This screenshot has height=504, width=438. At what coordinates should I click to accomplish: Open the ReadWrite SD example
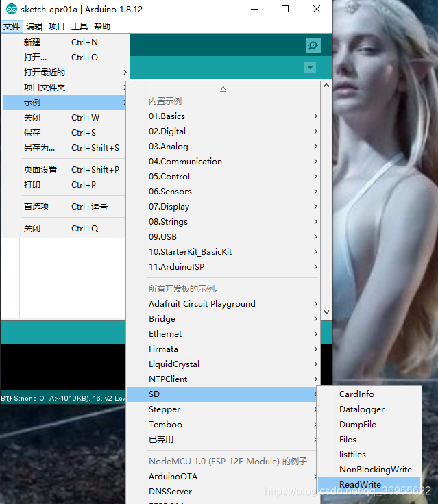[369, 485]
